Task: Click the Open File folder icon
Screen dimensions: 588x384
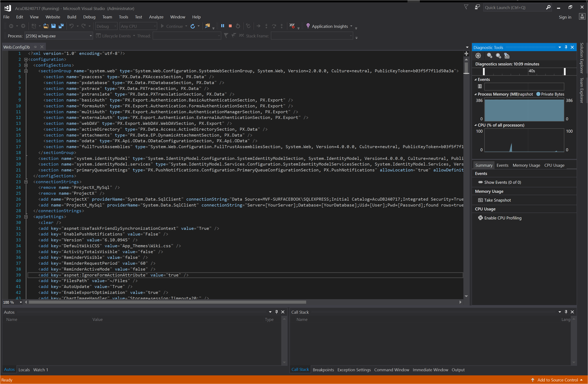Action: click(x=46, y=26)
